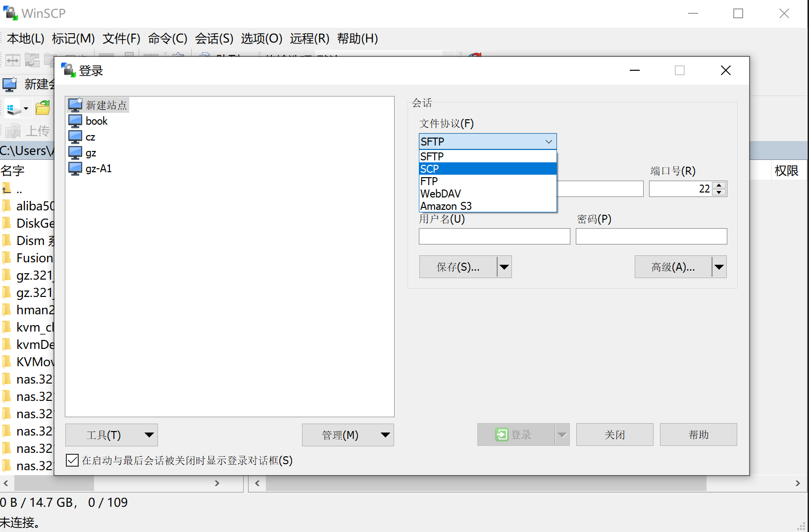Click the WinSCP app icon in title bar

pyautogui.click(x=10, y=13)
